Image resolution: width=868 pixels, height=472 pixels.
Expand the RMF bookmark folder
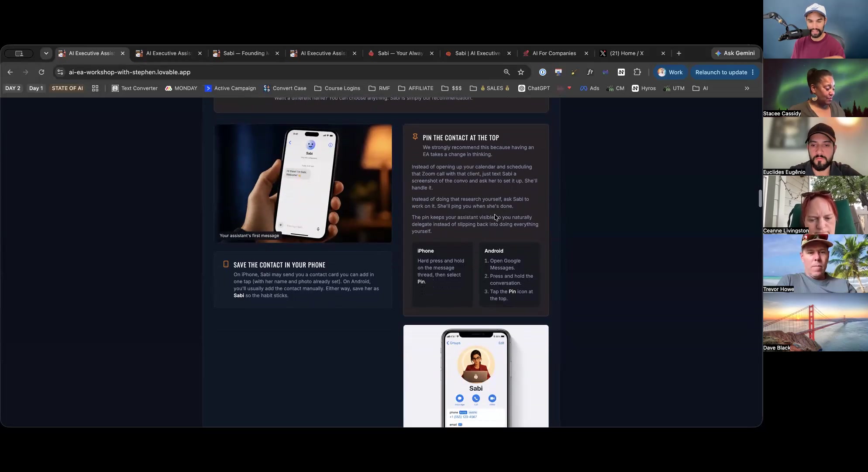(379, 88)
